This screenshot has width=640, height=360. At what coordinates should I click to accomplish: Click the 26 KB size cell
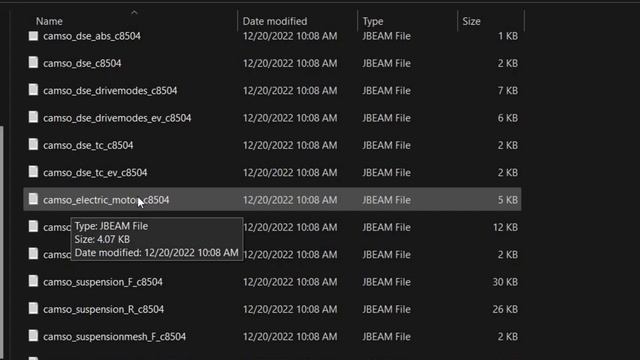click(x=505, y=309)
